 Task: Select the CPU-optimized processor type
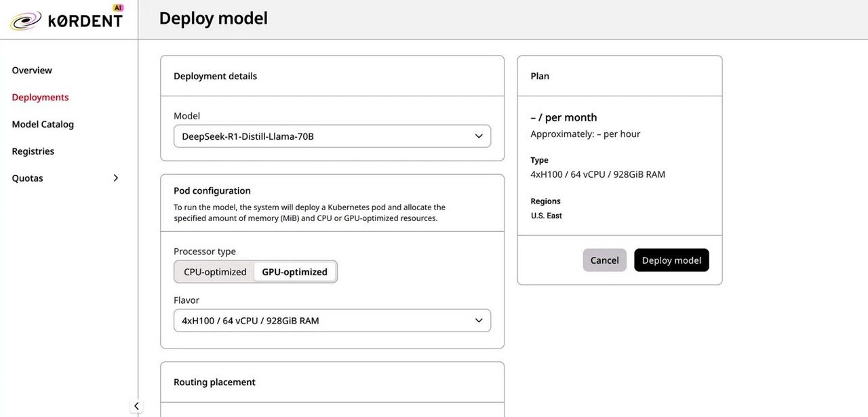(215, 272)
